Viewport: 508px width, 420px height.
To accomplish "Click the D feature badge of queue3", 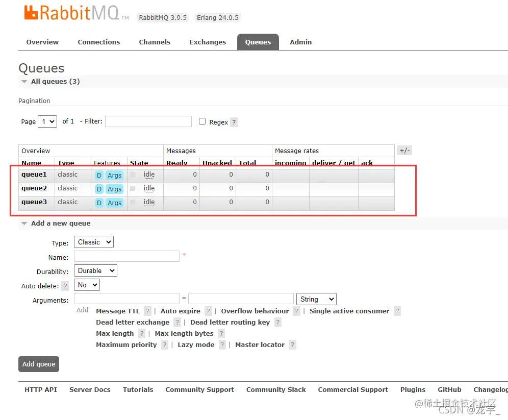I will (99, 203).
